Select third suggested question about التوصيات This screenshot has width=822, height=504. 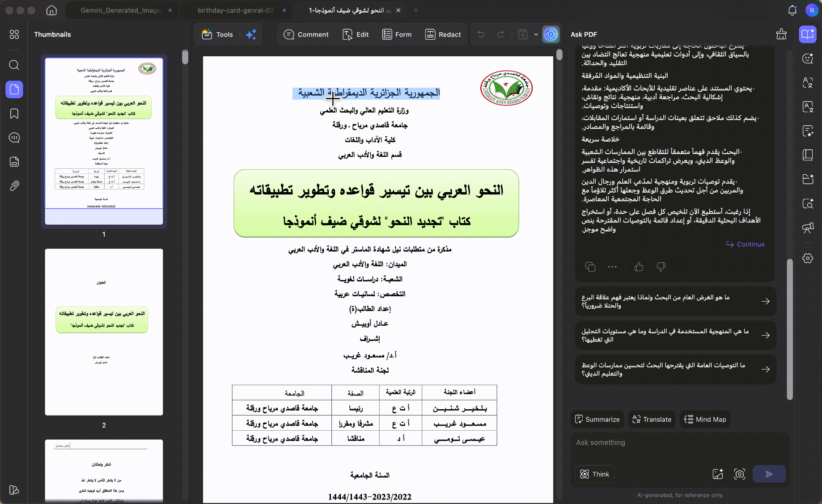pos(675,369)
